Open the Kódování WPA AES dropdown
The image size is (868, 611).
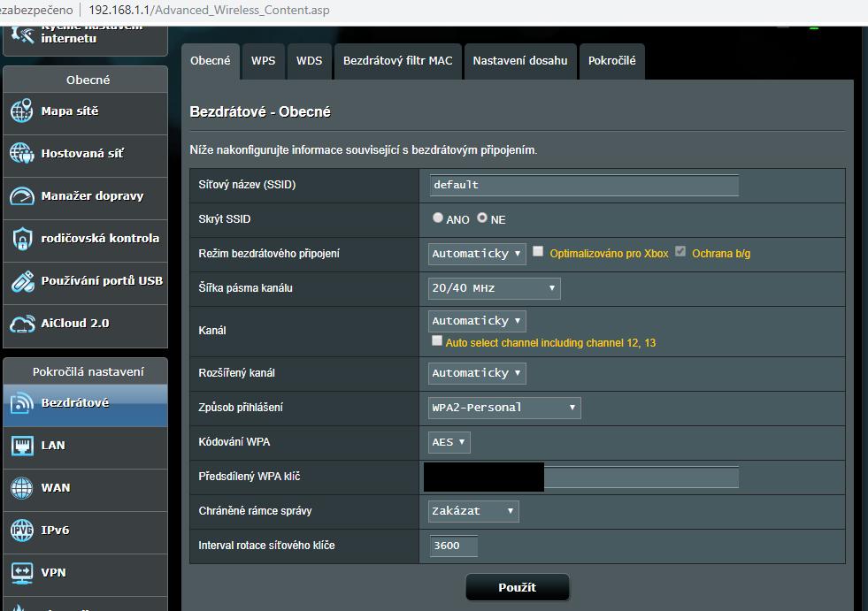tap(449, 443)
